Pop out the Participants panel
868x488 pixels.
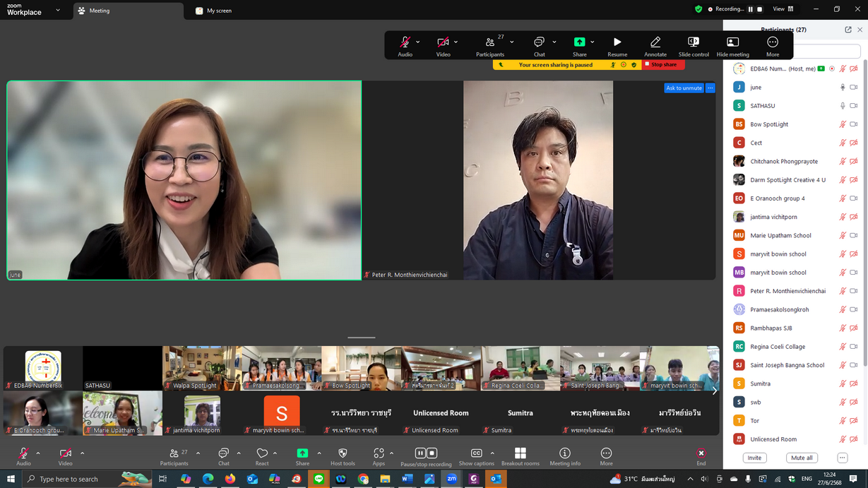(848, 30)
